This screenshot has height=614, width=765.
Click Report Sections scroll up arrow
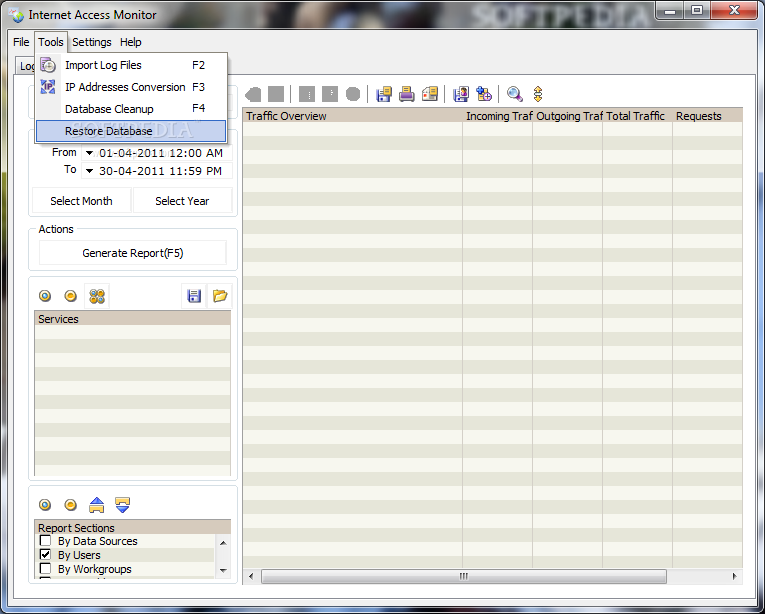pyautogui.click(x=223, y=542)
